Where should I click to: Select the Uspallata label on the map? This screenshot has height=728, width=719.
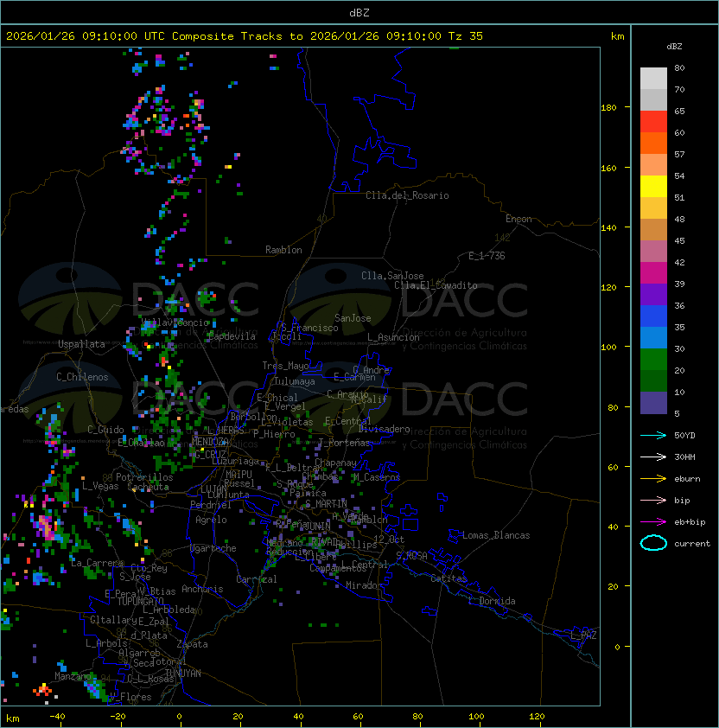click(82, 344)
